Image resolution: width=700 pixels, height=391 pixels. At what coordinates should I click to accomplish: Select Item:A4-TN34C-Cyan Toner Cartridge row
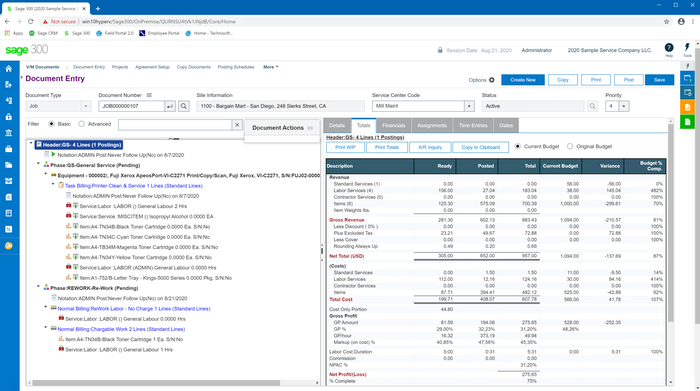click(145, 237)
